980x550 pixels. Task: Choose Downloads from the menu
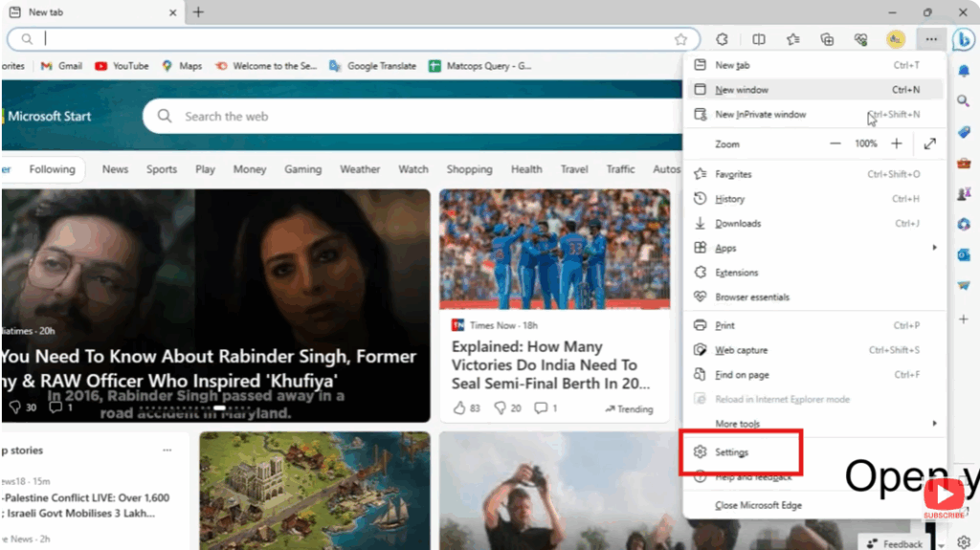(x=738, y=223)
